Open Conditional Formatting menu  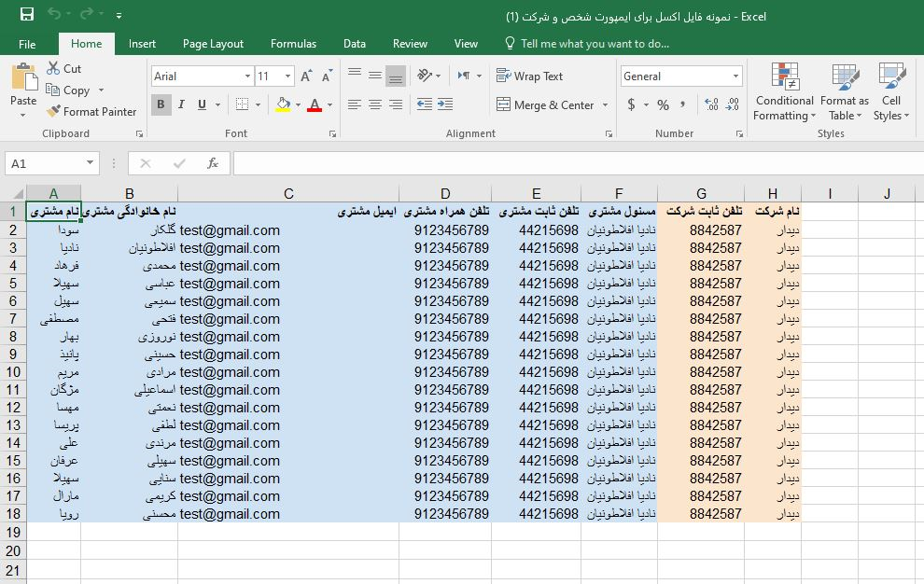[784, 93]
